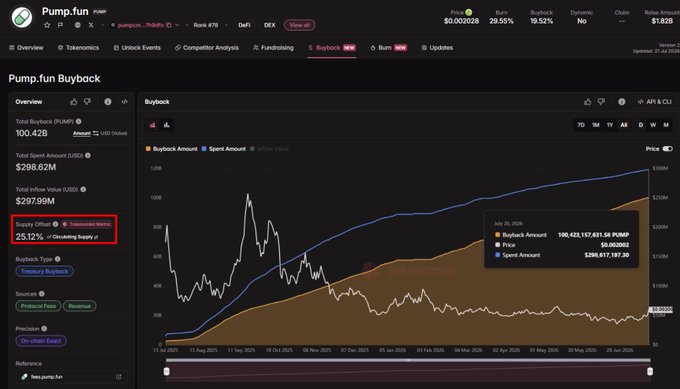The image size is (680, 389).
Task: Open Pump.fun's X profile icon
Action: [91, 25]
